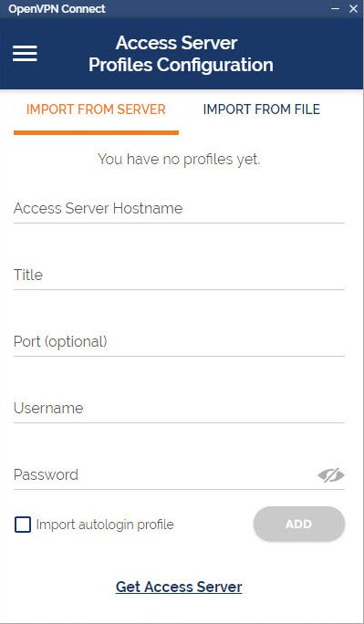
Task: Minimize the OpenVPN Connect window
Action: click(336, 8)
